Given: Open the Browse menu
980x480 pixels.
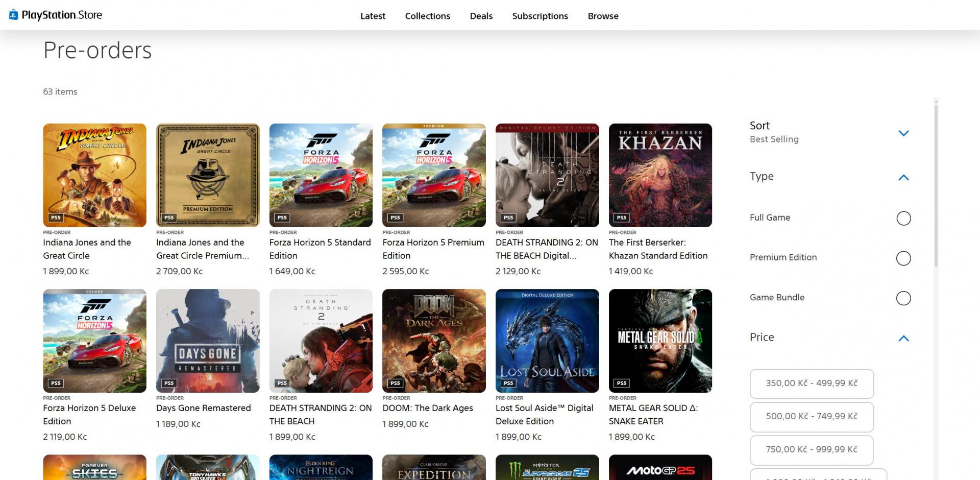Looking at the screenshot, I should [x=603, y=16].
